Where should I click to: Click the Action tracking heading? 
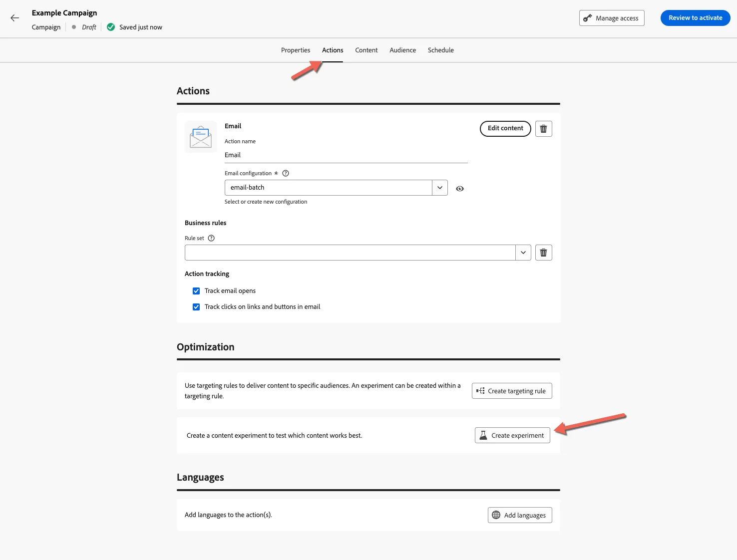coord(207,274)
